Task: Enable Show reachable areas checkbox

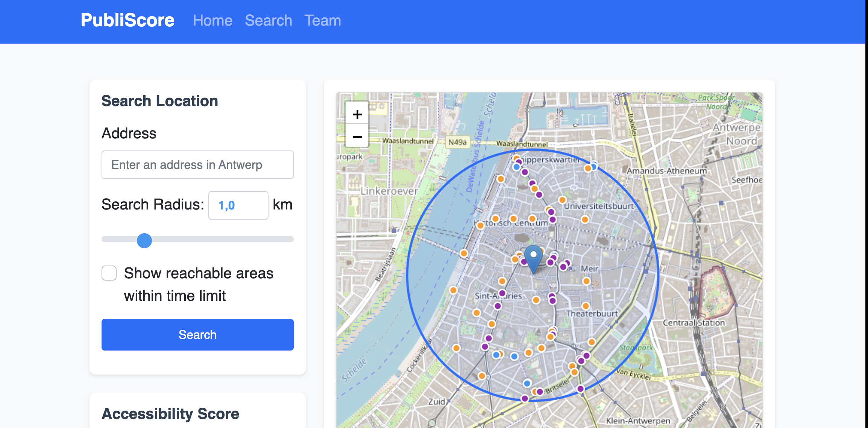Action: click(109, 273)
